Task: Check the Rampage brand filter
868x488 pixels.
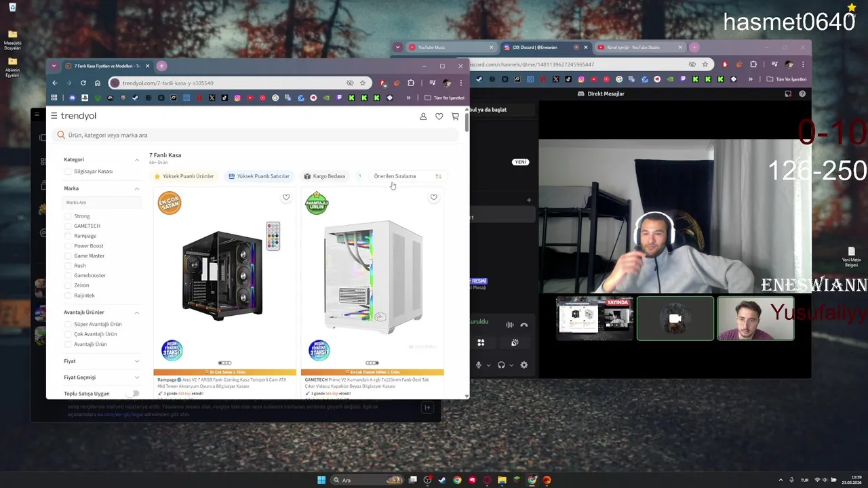Action: coord(68,236)
